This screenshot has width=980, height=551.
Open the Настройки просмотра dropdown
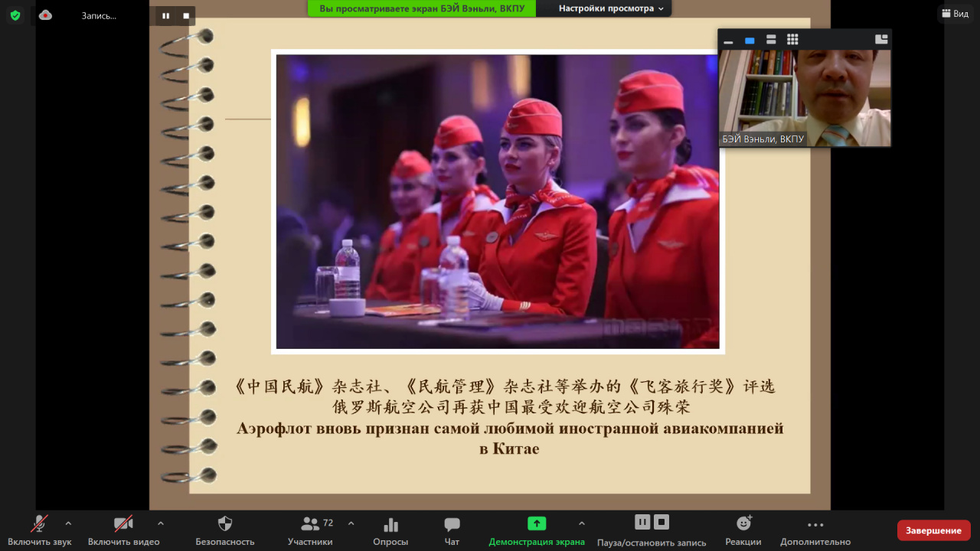click(x=611, y=8)
